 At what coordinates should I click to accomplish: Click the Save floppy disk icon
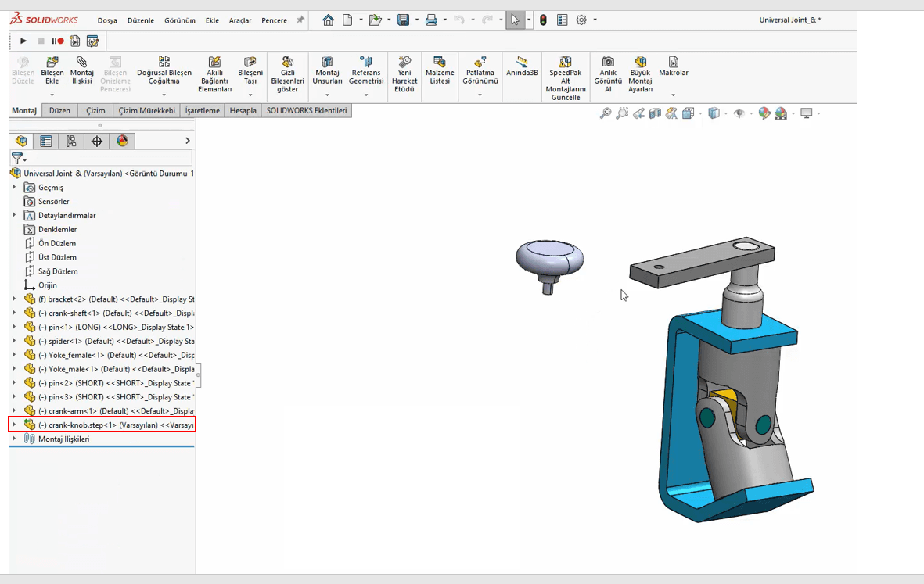coord(404,20)
